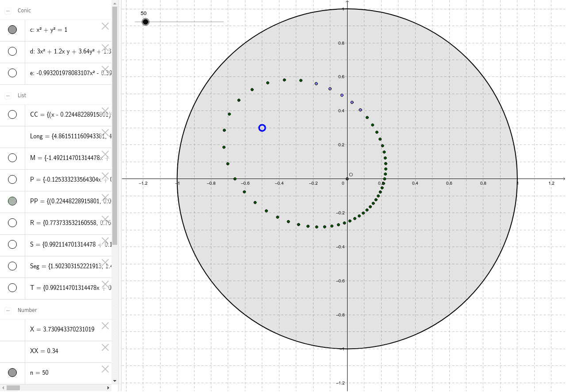Show conic e using its visibility circle
The image size is (566, 392).
click(12, 73)
